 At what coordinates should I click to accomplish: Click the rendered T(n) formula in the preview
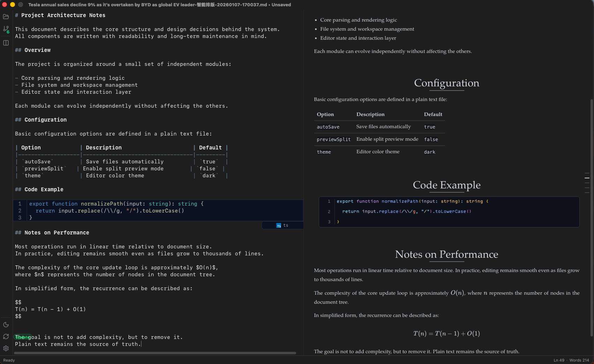(x=447, y=333)
